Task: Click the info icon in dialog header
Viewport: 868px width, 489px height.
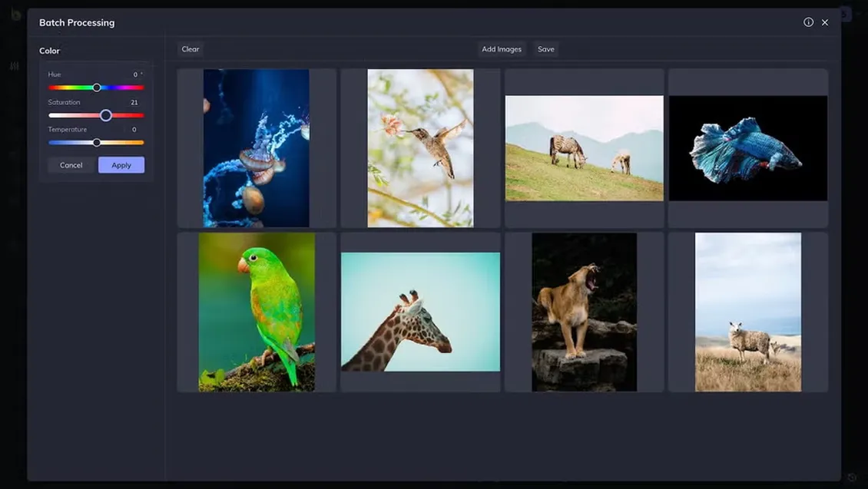Action: [808, 22]
